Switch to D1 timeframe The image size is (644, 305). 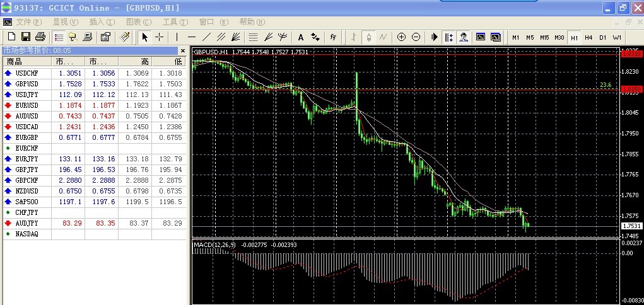pyautogui.click(x=602, y=37)
